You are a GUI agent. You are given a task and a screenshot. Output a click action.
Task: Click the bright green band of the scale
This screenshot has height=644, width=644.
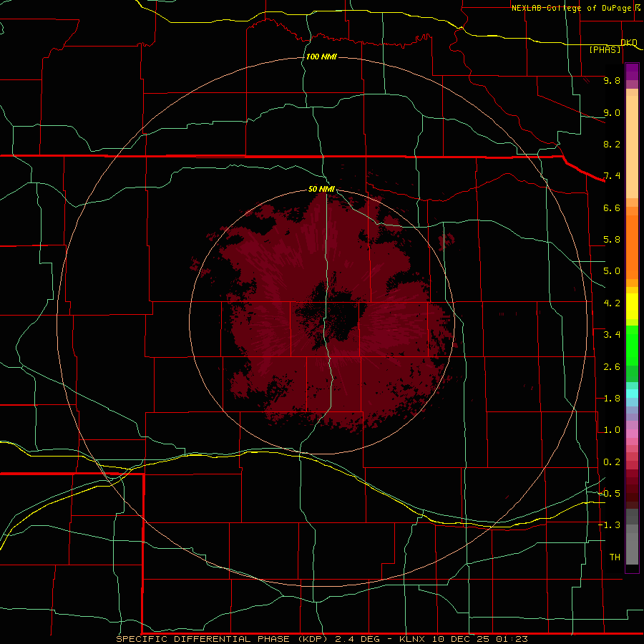pos(632,346)
